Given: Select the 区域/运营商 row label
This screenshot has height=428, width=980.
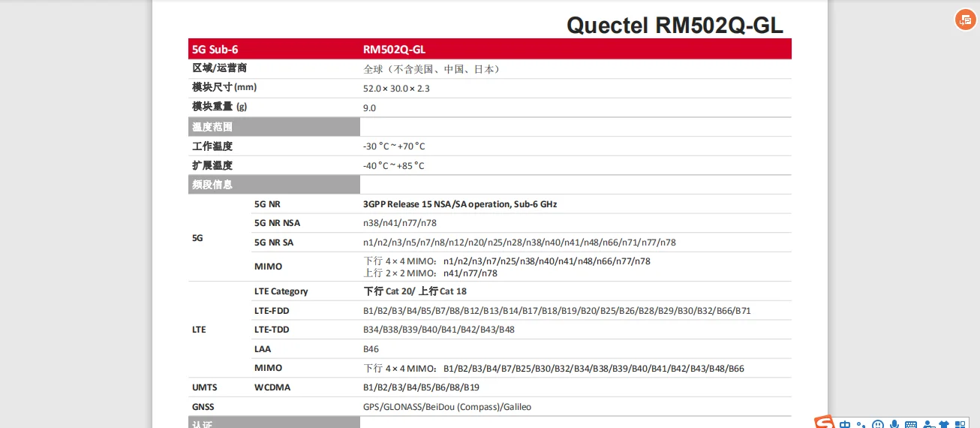Looking at the screenshot, I should (219, 68).
